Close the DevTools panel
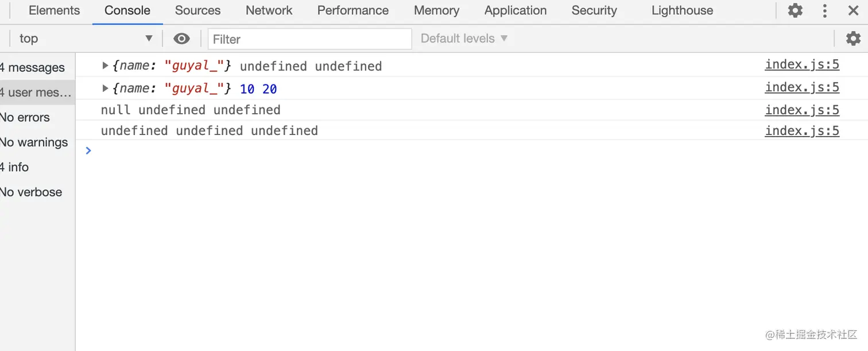 (x=854, y=10)
